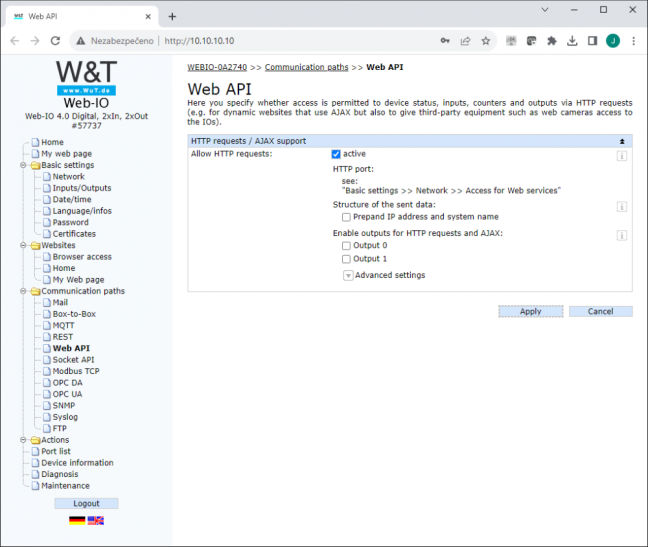Open the Extensions puzzle icon
648x547 pixels.
(x=552, y=40)
